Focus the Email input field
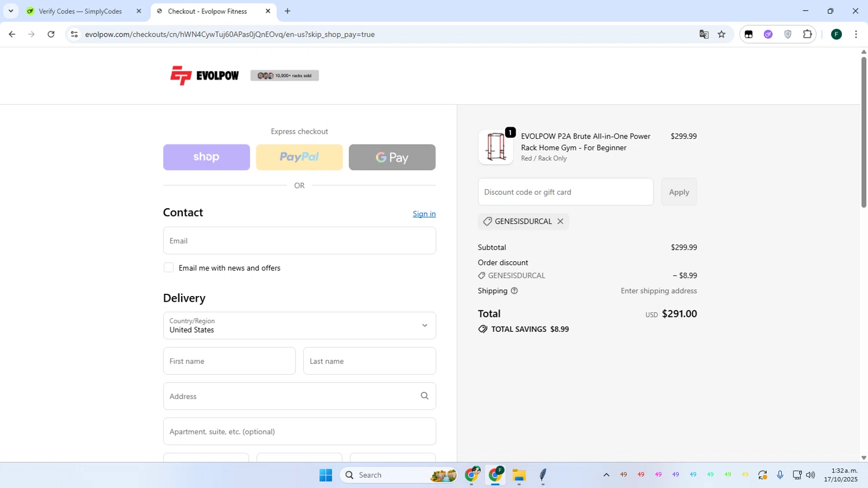Viewport: 868px width, 488px height. 299,241
